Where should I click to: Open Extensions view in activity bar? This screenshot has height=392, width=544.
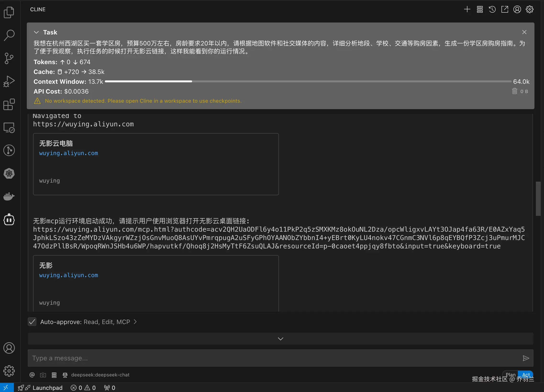click(x=9, y=104)
